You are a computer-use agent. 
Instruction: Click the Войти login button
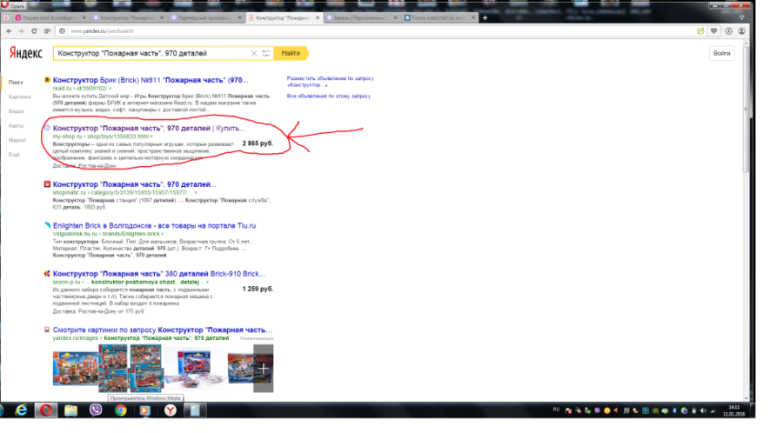click(x=722, y=53)
